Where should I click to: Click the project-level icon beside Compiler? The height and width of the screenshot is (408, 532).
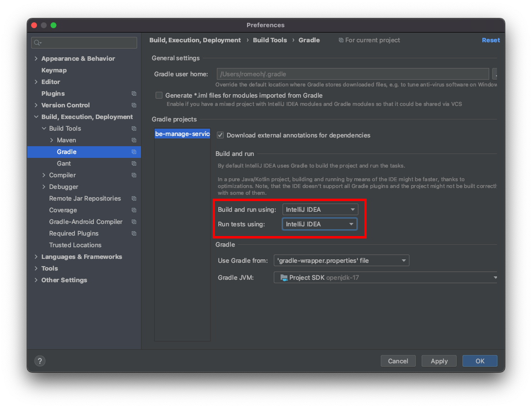pos(134,175)
